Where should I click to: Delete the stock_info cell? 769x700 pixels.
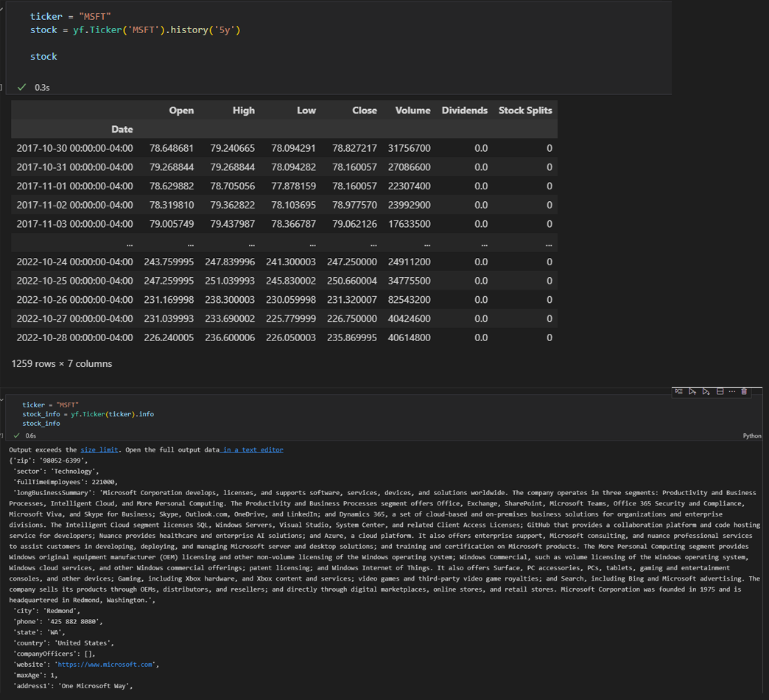pos(744,391)
